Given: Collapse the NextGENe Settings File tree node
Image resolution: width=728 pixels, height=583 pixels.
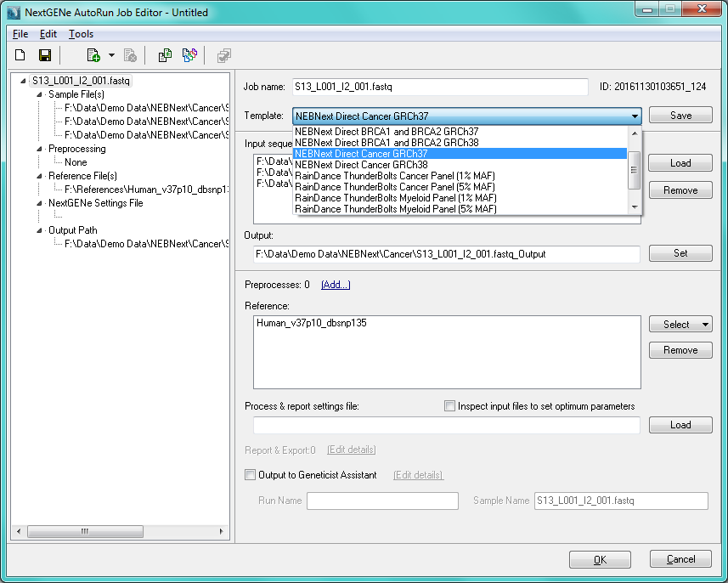Looking at the screenshot, I should tap(39, 203).
